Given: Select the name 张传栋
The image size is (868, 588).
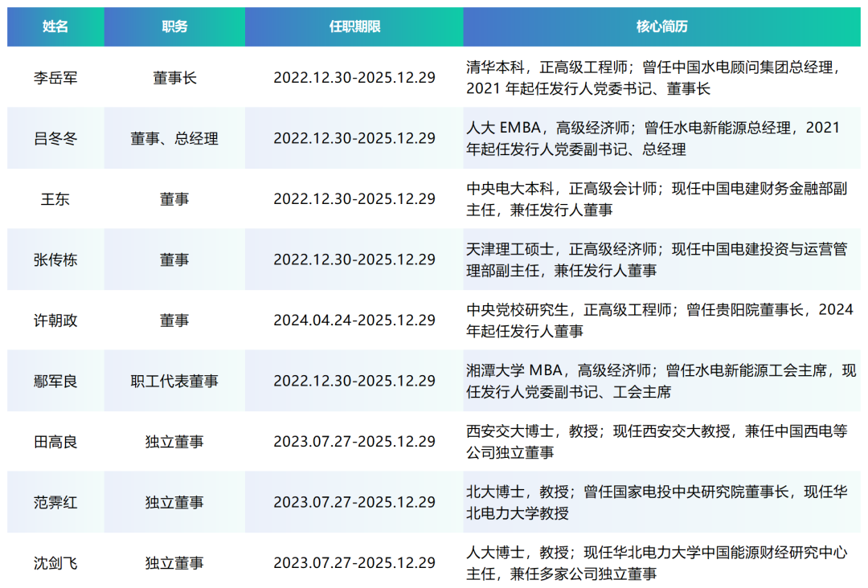Looking at the screenshot, I should click(55, 260).
